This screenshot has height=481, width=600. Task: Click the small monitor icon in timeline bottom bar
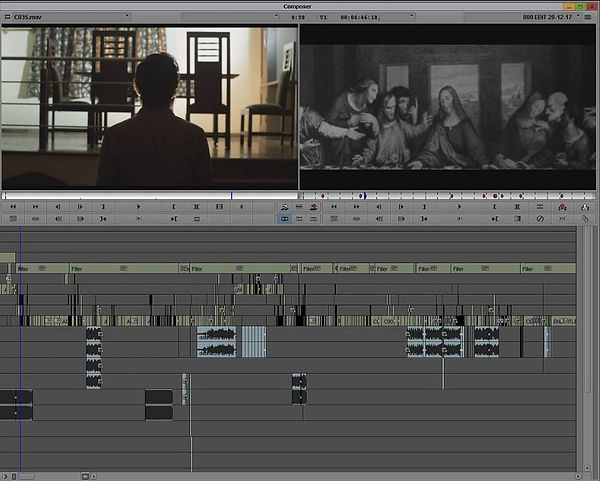pyautogui.click(x=85, y=476)
